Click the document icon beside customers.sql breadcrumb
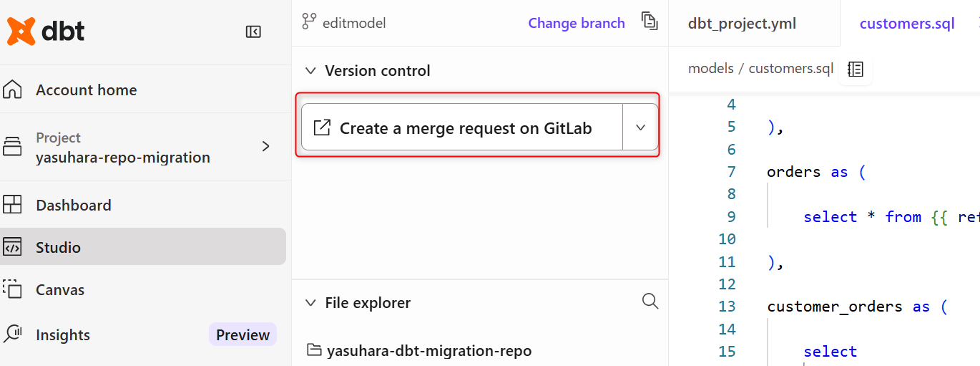The height and width of the screenshot is (366, 980). 856,69
